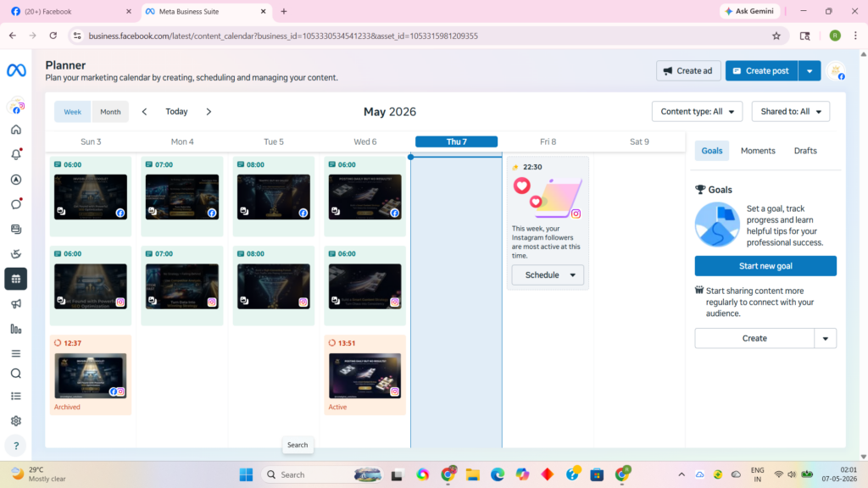Open the Inbox chat bubble icon
Viewport: 868px width, 488px height.
pos(16,204)
